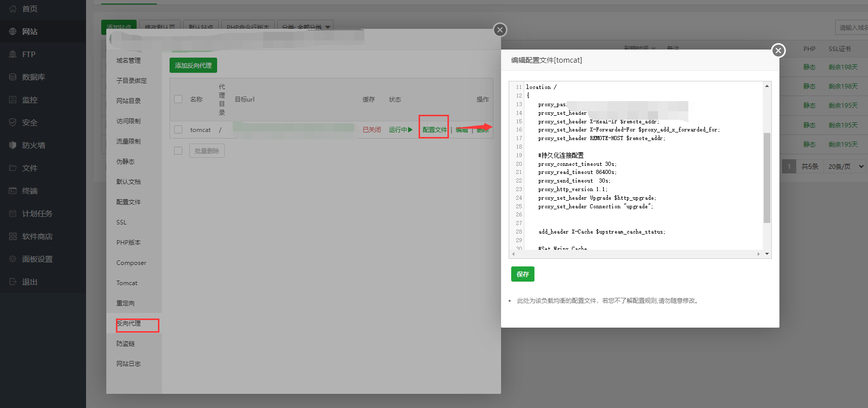Click 编辑 link in tomcat proxy row
868x408 pixels.
462,129
